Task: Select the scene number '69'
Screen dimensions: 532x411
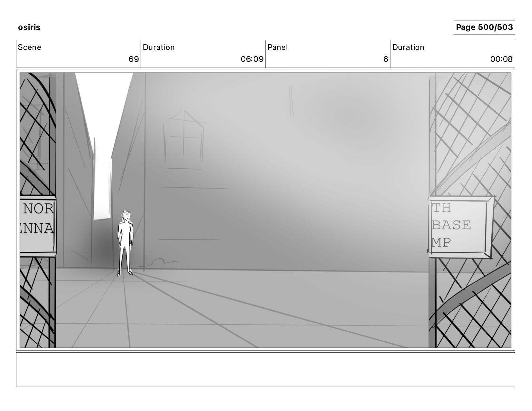Action: 133,59
